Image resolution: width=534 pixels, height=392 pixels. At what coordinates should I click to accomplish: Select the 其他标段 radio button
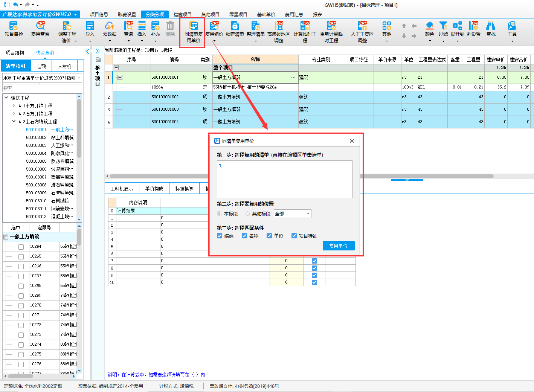coord(247,214)
